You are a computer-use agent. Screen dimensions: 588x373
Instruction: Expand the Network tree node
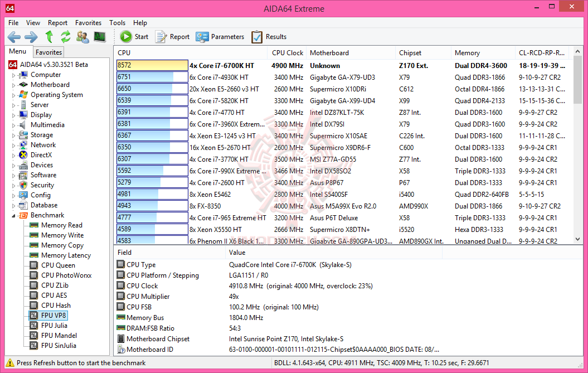[x=14, y=145]
